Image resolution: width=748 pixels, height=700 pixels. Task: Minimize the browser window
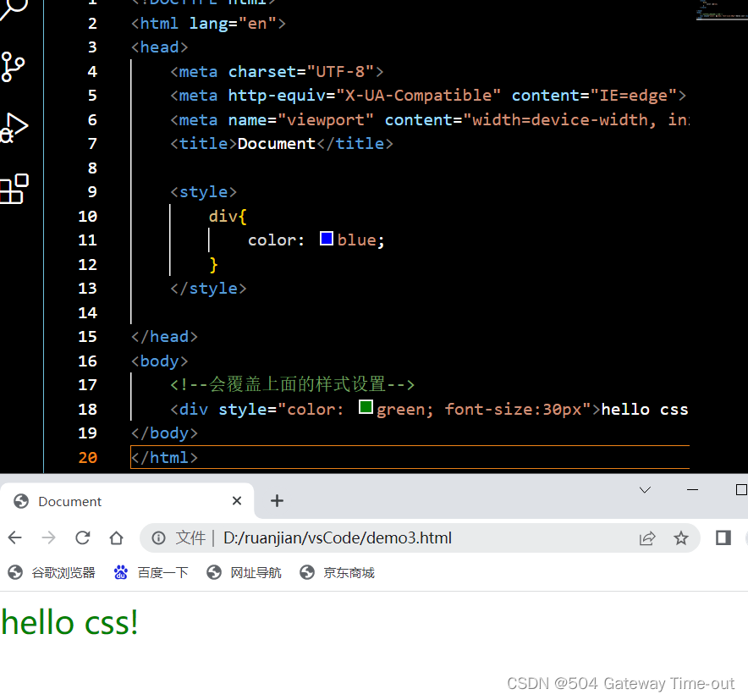[x=692, y=489]
